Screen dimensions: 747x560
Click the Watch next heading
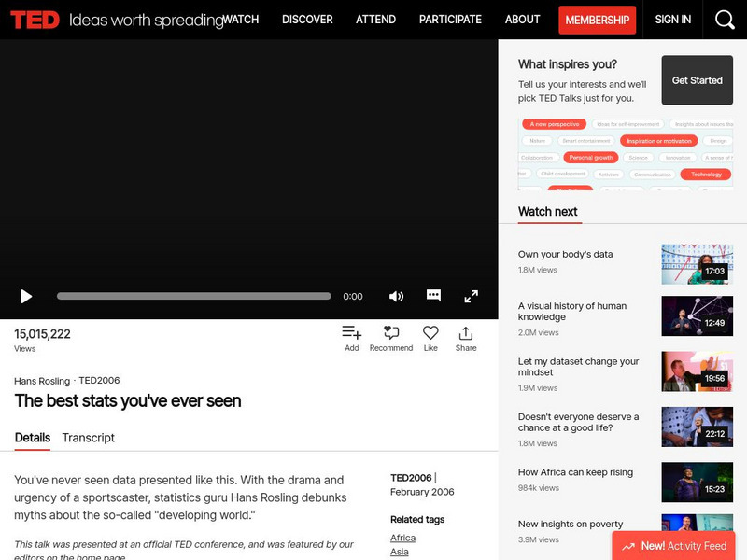tap(547, 212)
